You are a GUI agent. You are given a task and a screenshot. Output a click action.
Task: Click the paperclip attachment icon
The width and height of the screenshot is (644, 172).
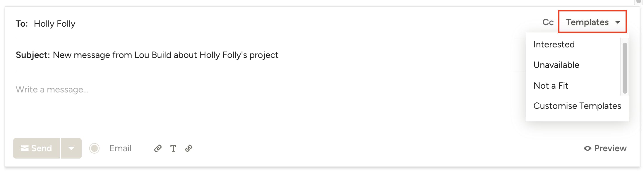pyautogui.click(x=158, y=148)
